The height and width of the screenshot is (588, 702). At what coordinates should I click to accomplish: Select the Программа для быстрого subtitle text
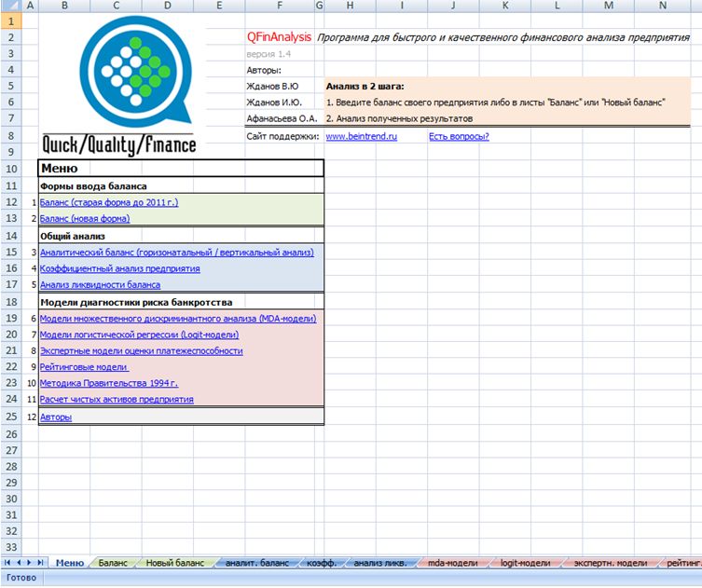(x=503, y=37)
